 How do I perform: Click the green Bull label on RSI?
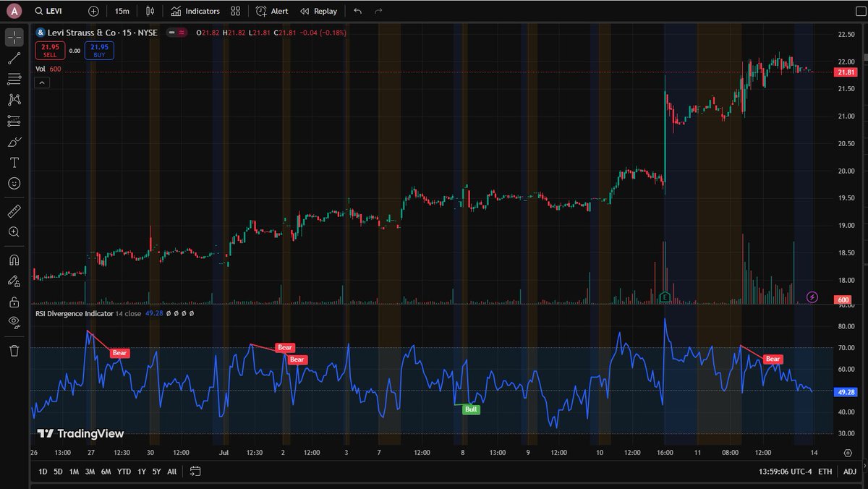tap(471, 409)
